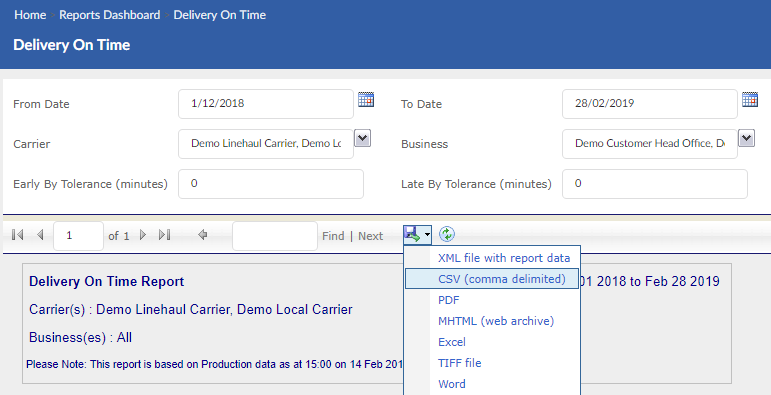Go to next report page
The image size is (771, 395).
[143, 235]
